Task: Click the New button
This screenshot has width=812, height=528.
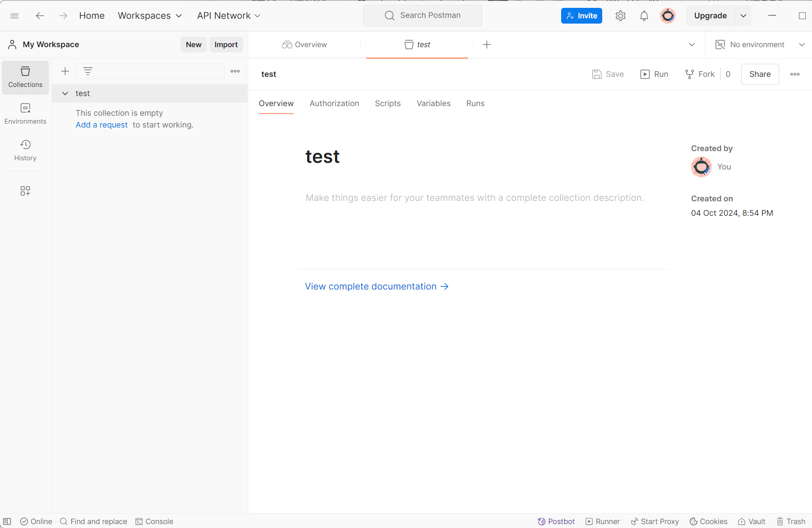Action: (194, 45)
